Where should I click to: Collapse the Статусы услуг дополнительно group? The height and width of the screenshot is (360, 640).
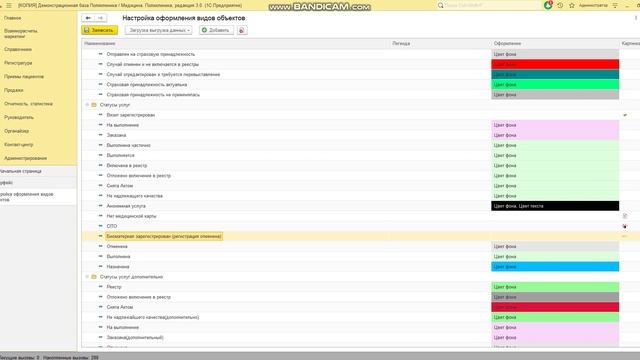tap(87, 277)
